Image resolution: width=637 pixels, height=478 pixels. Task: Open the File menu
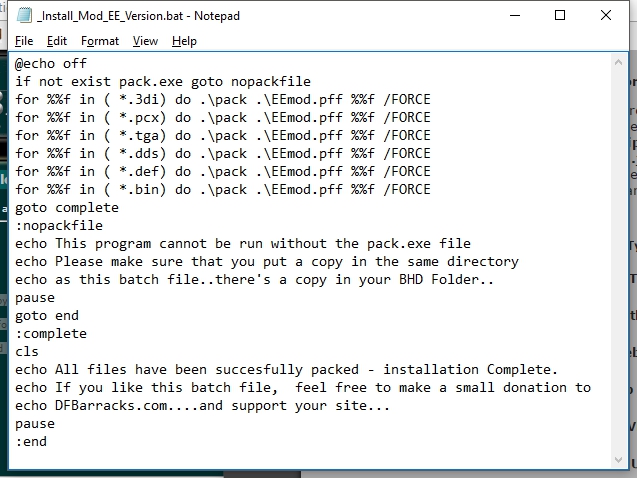click(24, 41)
